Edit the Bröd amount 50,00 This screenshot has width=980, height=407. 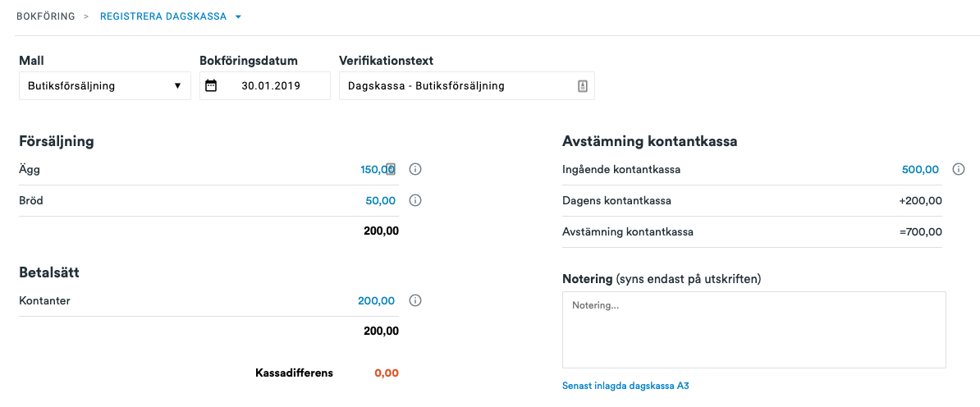point(381,201)
